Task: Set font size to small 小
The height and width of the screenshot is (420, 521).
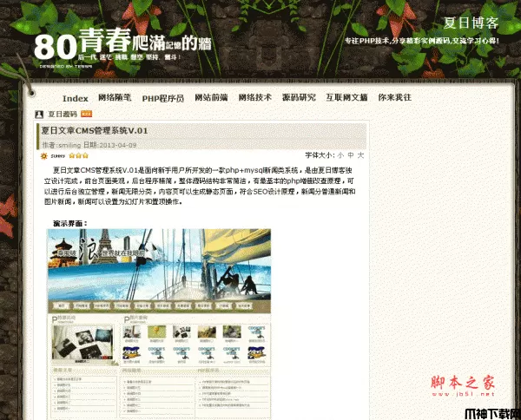Action: click(340, 155)
